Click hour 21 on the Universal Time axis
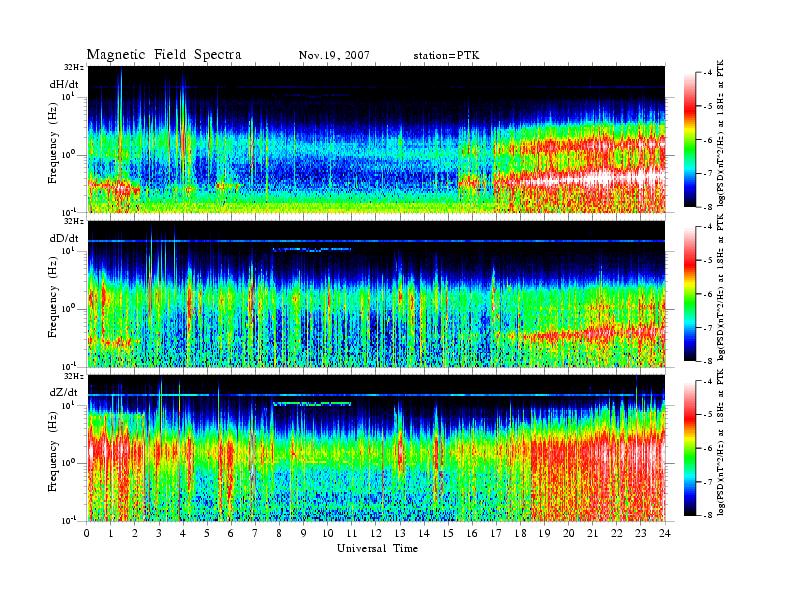This screenshot has width=792, height=612. coord(592,534)
